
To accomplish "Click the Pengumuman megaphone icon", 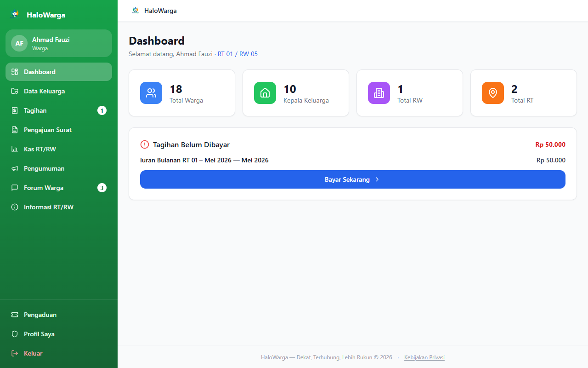I will click(x=15, y=168).
